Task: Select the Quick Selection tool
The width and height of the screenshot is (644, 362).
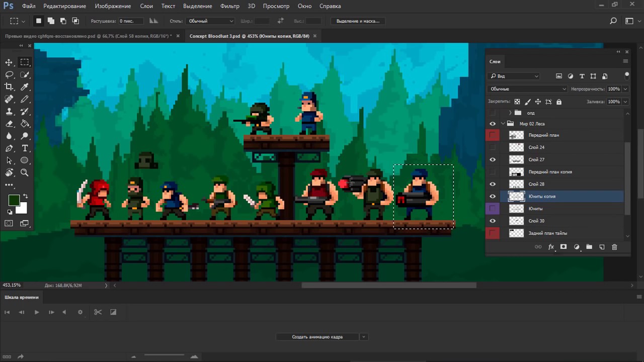Action: (25, 74)
